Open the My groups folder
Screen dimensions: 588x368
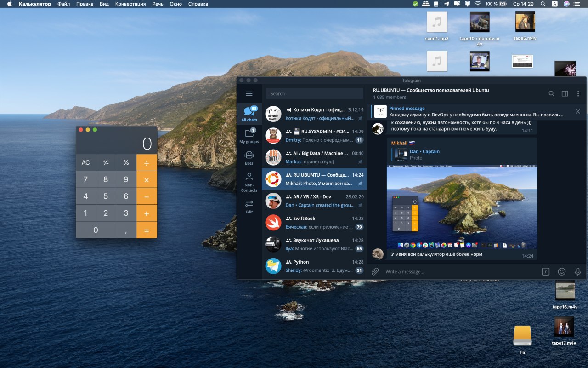point(249,136)
